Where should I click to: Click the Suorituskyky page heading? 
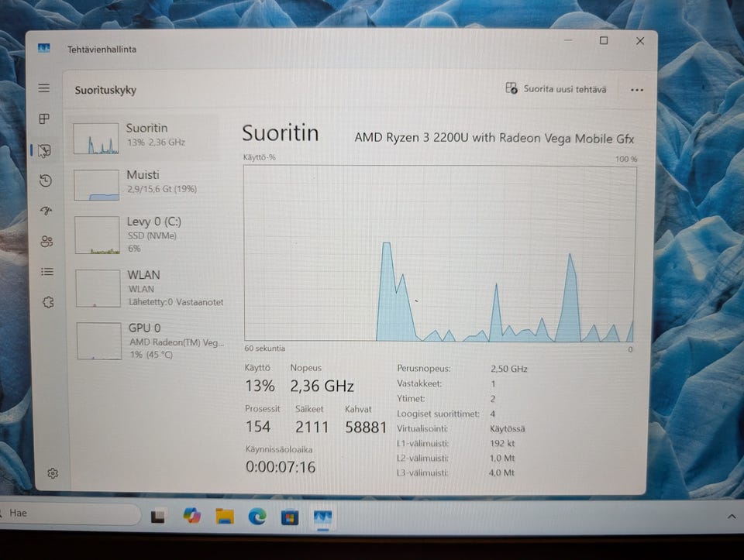(x=105, y=90)
